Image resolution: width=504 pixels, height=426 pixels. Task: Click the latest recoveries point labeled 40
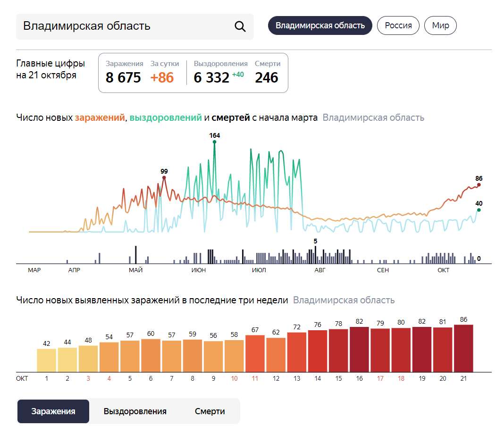(479, 210)
